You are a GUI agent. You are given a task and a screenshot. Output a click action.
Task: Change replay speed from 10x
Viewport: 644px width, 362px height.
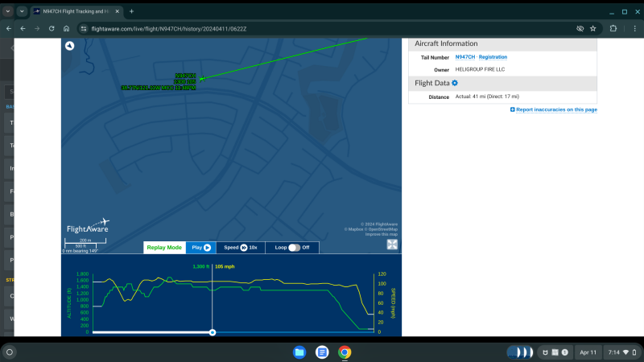pyautogui.click(x=243, y=248)
